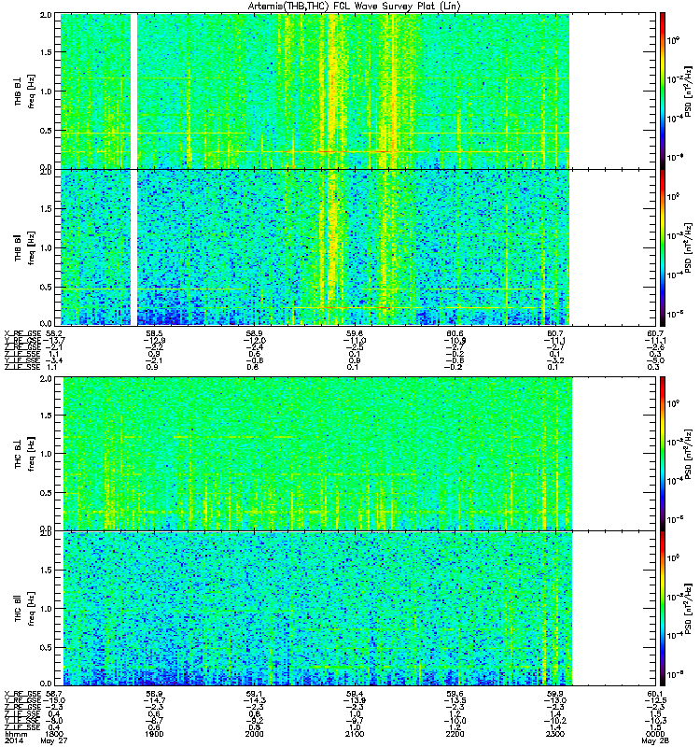Click the '2014' year label

(13, 741)
